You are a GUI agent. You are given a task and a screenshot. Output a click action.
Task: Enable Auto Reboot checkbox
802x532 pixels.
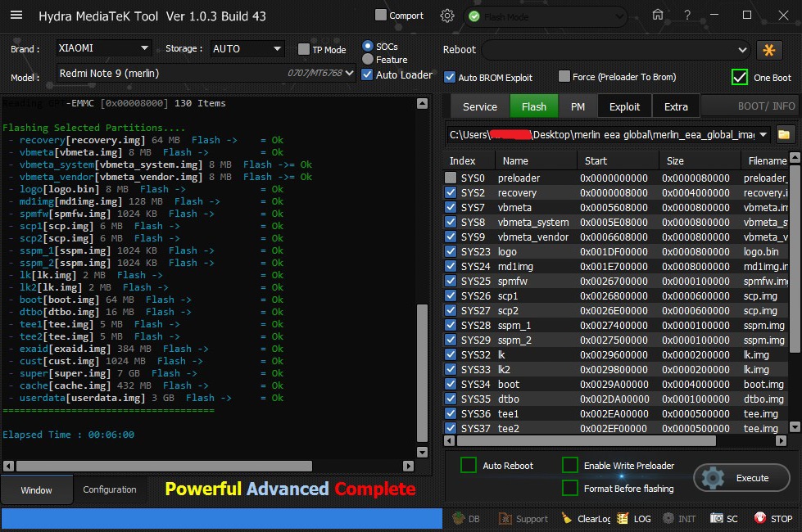coord(469,465)
